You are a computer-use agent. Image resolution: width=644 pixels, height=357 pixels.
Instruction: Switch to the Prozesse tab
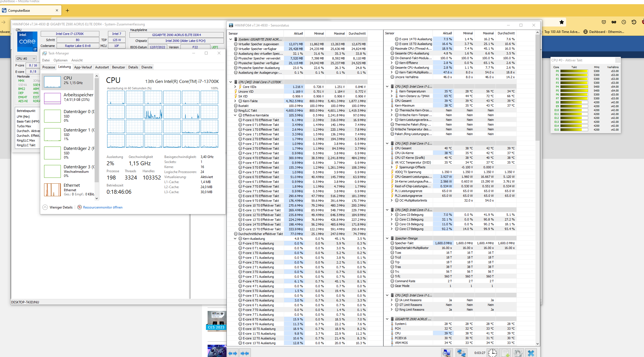click(49, 67)
